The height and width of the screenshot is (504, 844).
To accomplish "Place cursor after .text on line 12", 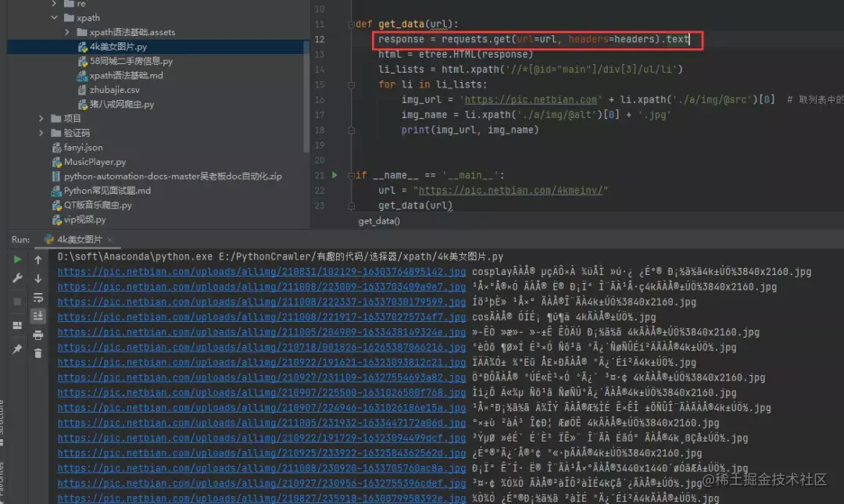I will tap(689, 39).
